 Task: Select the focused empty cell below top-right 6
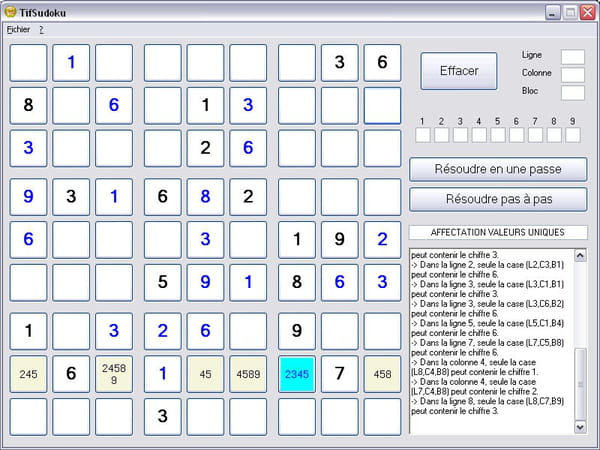click(x=382, y=106)
